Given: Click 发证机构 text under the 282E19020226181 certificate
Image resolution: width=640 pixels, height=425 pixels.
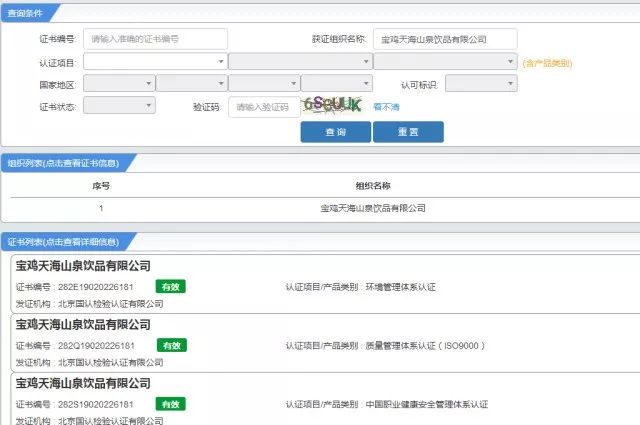Looking at the screenshot, I should coord(89,304).
